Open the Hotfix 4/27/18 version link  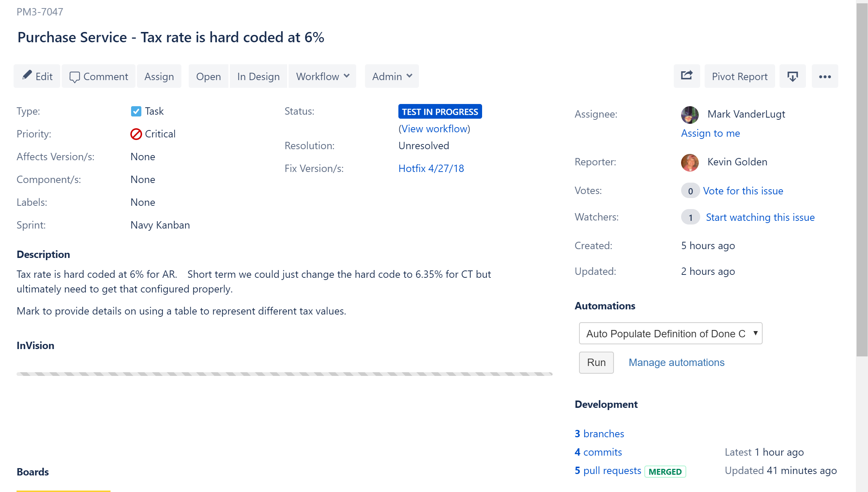coord(431,168)
